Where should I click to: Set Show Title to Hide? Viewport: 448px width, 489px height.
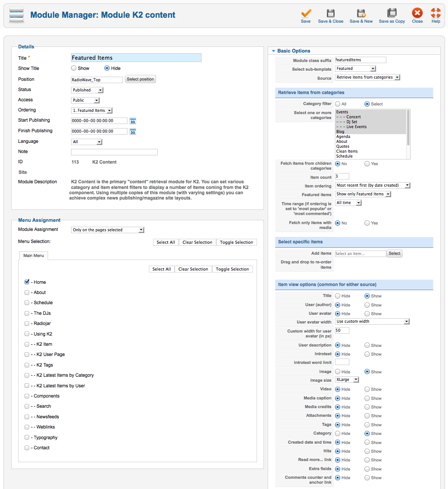click(107, 68)
